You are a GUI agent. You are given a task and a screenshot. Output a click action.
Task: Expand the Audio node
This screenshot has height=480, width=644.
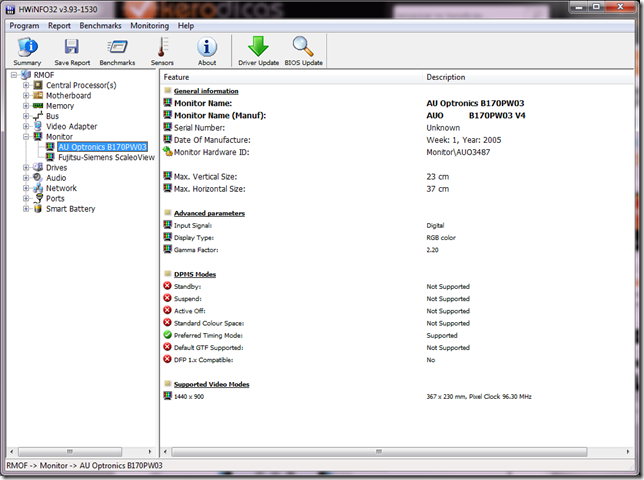(26, 177)
